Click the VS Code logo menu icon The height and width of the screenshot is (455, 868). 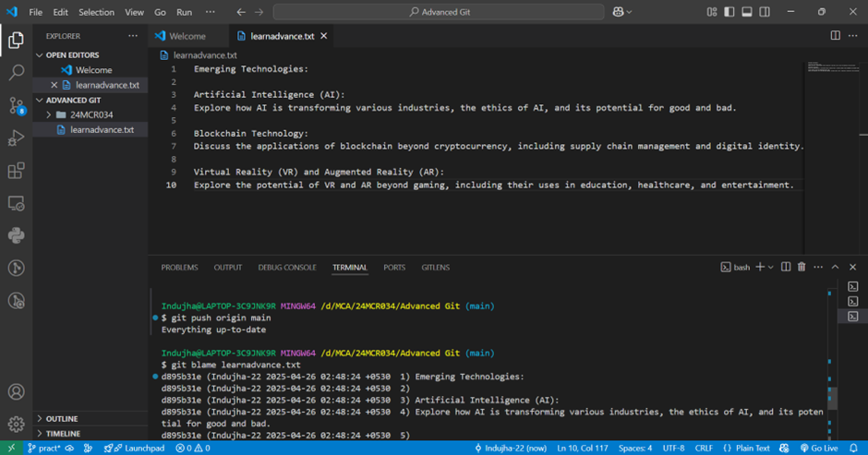point(12,12)
